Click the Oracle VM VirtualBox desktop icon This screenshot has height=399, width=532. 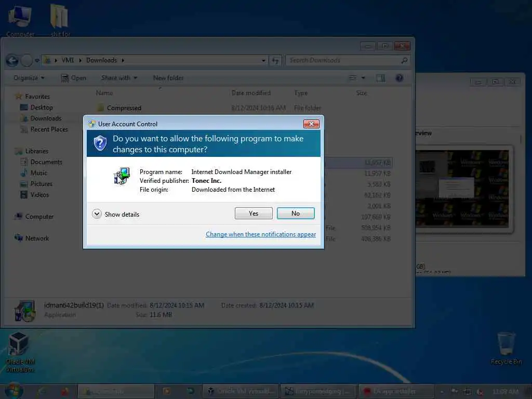tap(20, 352)
